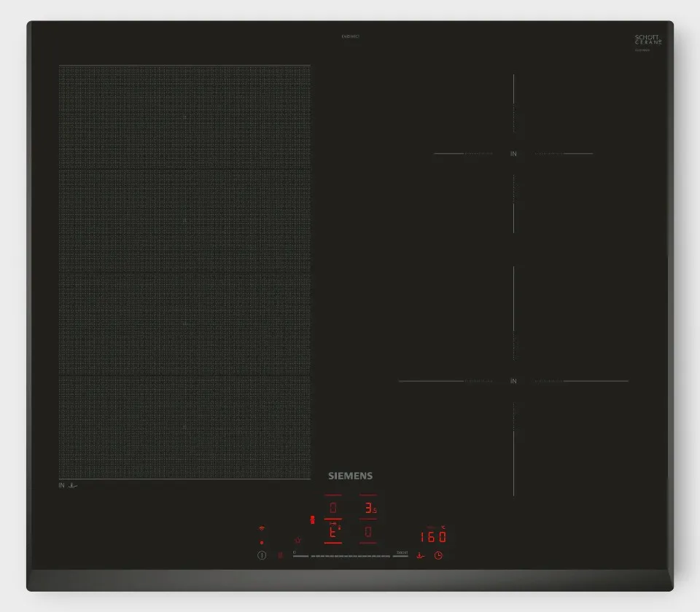The width and height of the screenshot is (700, 612).
Task: Tap the middle of the power level slider
Action: 350,556
